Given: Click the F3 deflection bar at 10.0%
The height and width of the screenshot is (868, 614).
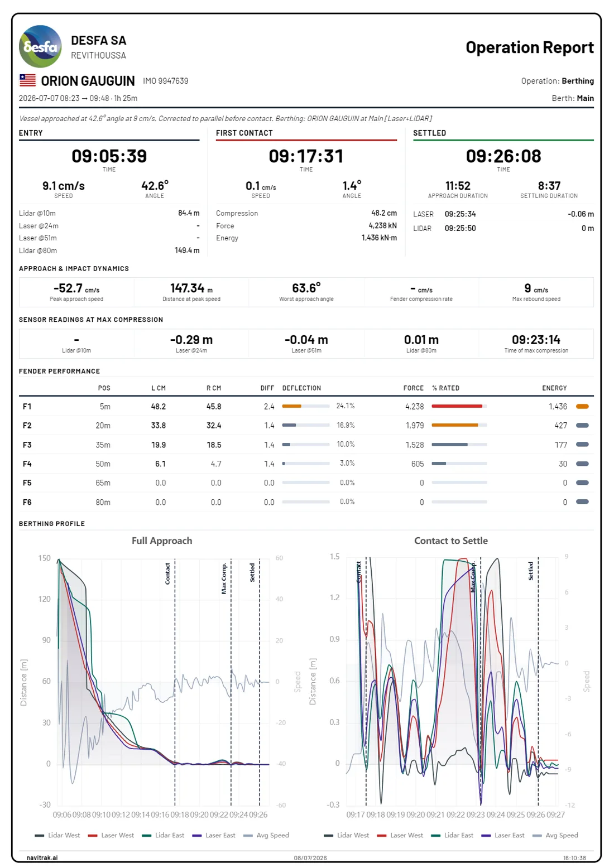Looking at the screenshot, I should (306, 445).
